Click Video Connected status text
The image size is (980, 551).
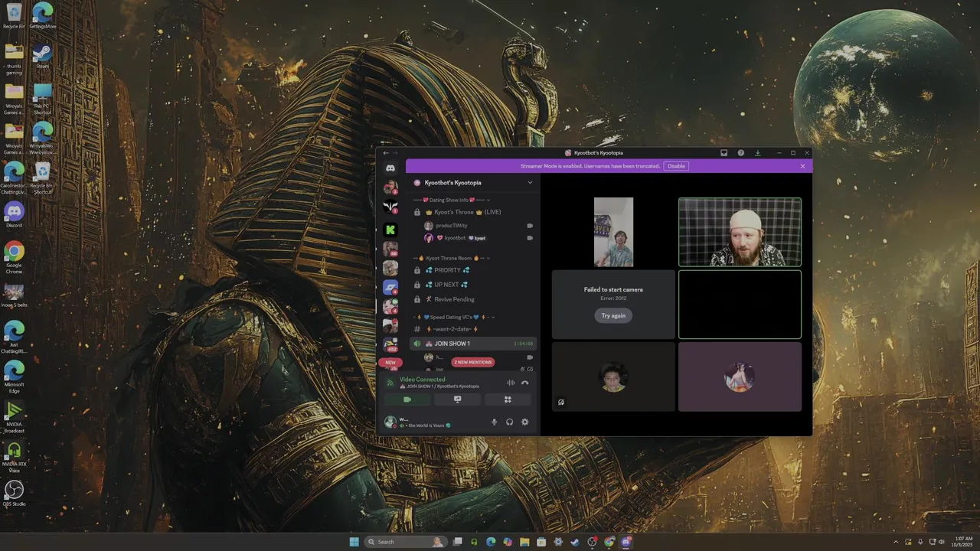[x=422, y=380]
